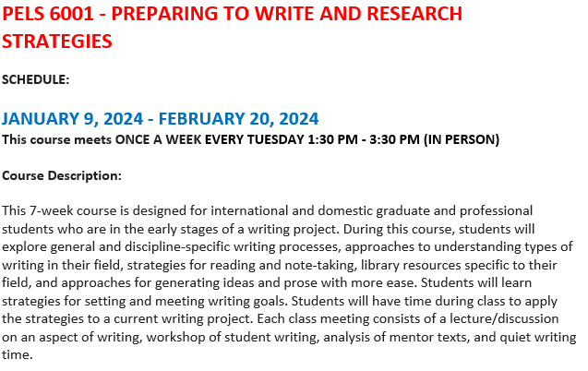Click the "(IN PERSON)" text
The height and width of the screenshot is (371, 588).
click(x=462, y=139)
